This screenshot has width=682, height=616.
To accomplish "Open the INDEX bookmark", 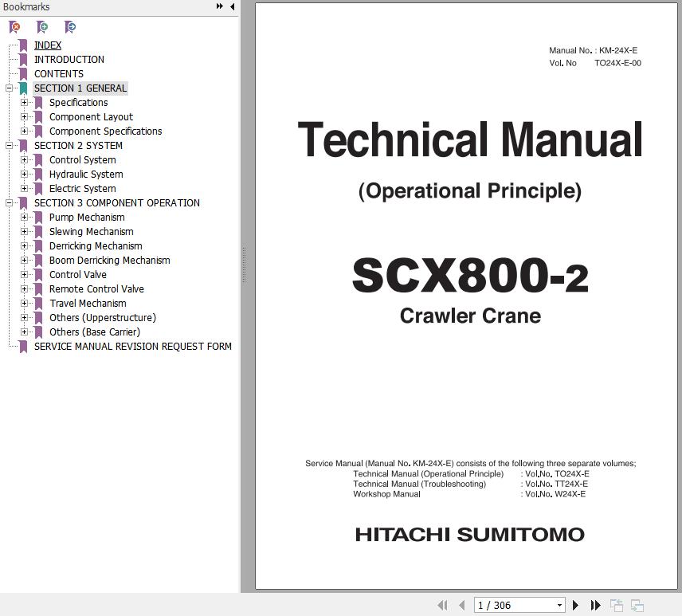I will coord(48,45).
